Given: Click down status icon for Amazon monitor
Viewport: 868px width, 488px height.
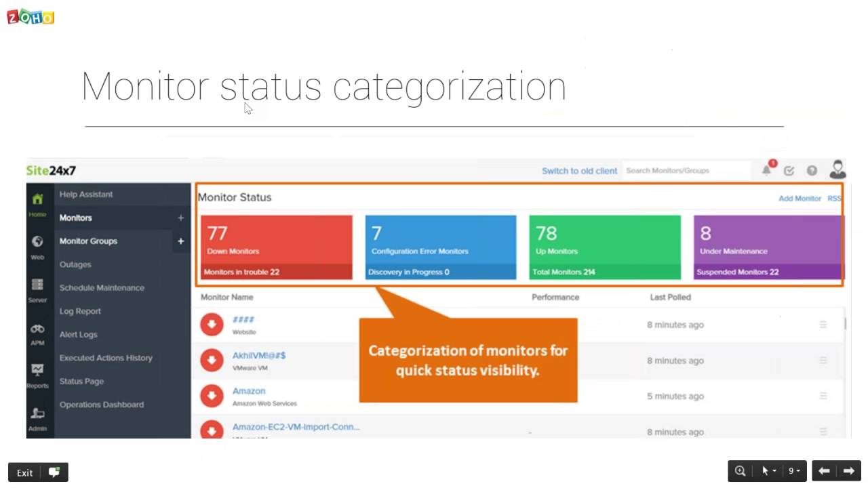Looking at the screenshot, I should (212, 396).
